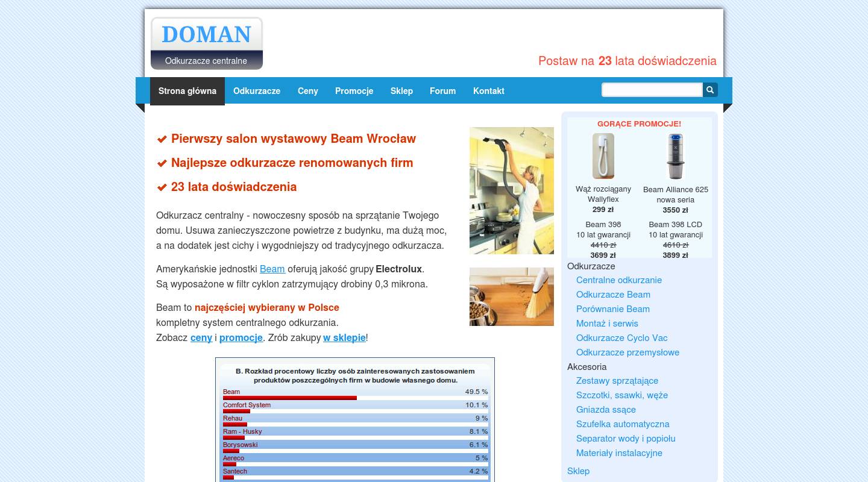Screen dimensions: 868x482
Task: Click Beam 398 LCD offer text
Action: tap(676, 230)
